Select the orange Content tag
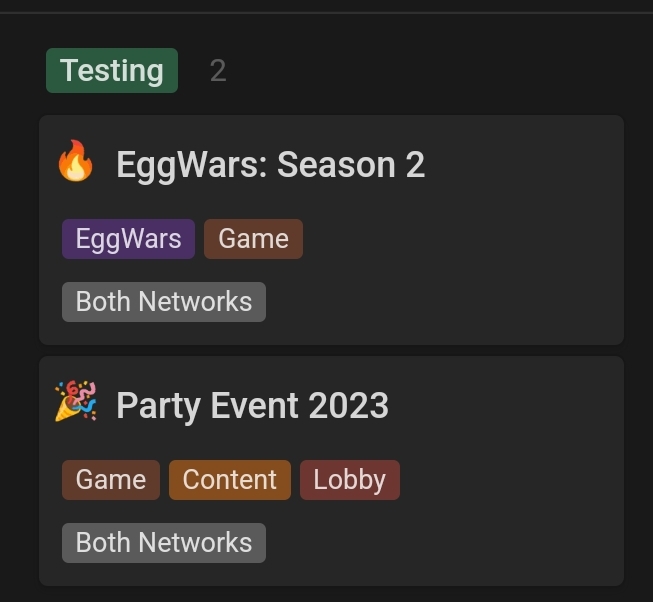 click(x=229, y=480)
